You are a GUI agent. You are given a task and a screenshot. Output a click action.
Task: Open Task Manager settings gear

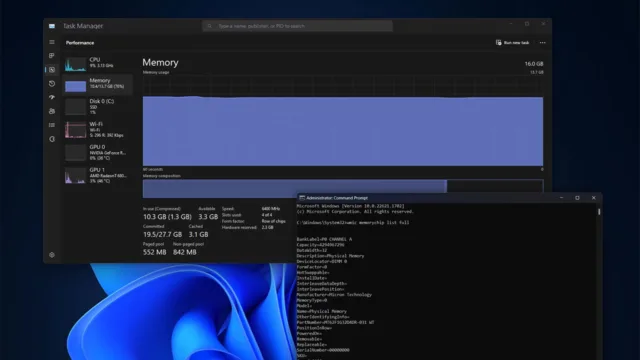pyautogui.click(x=52, y=255)
